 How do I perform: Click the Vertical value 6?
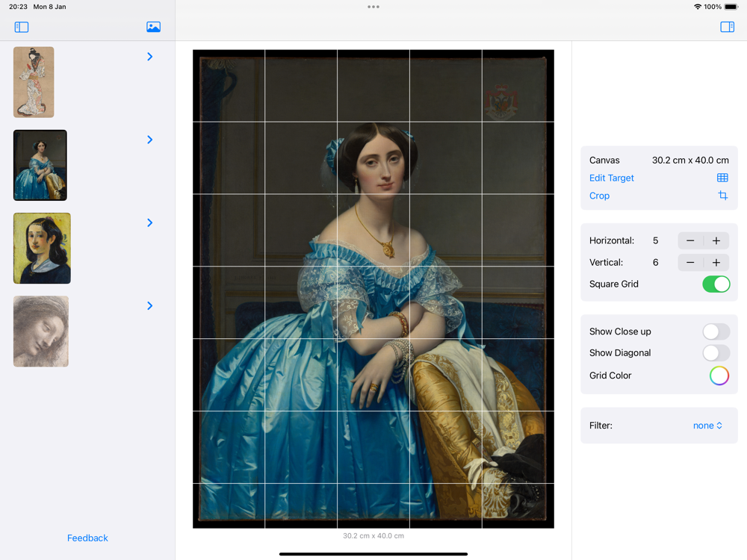[x=656, y=262]
